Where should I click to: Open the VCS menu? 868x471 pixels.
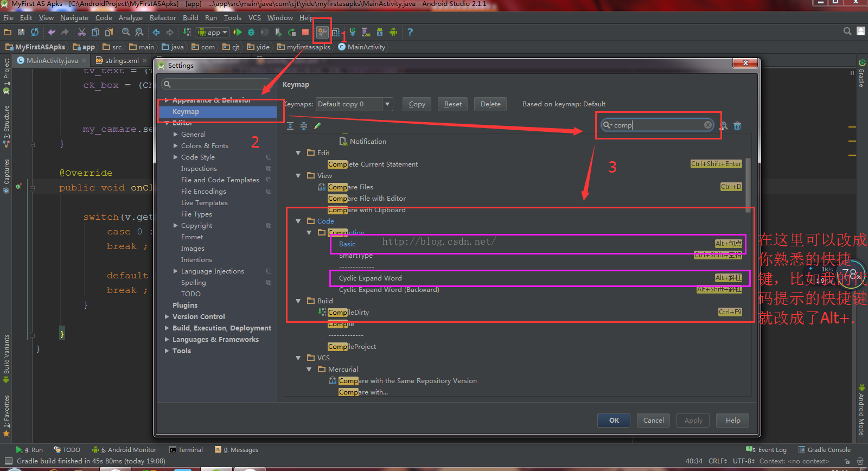click(x=254, y=18)
